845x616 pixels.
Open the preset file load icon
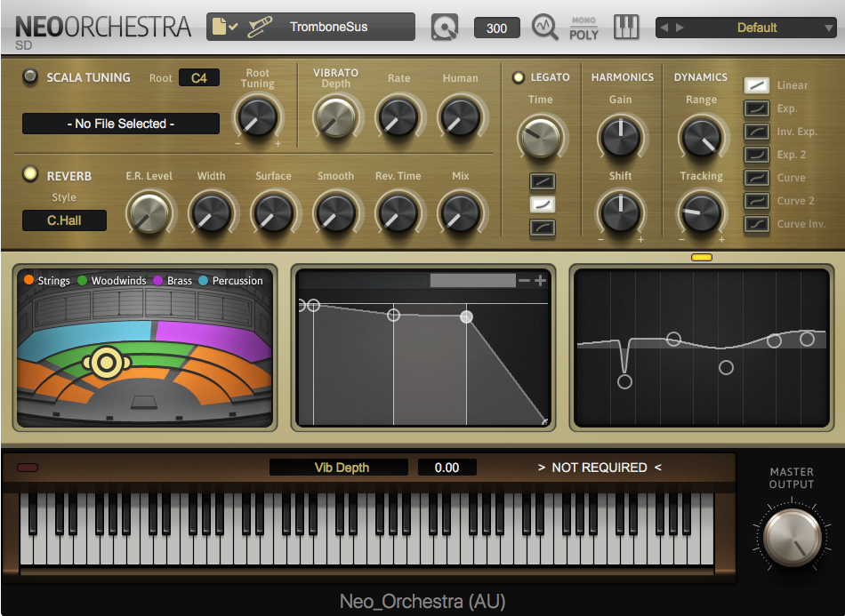(225, 27)
